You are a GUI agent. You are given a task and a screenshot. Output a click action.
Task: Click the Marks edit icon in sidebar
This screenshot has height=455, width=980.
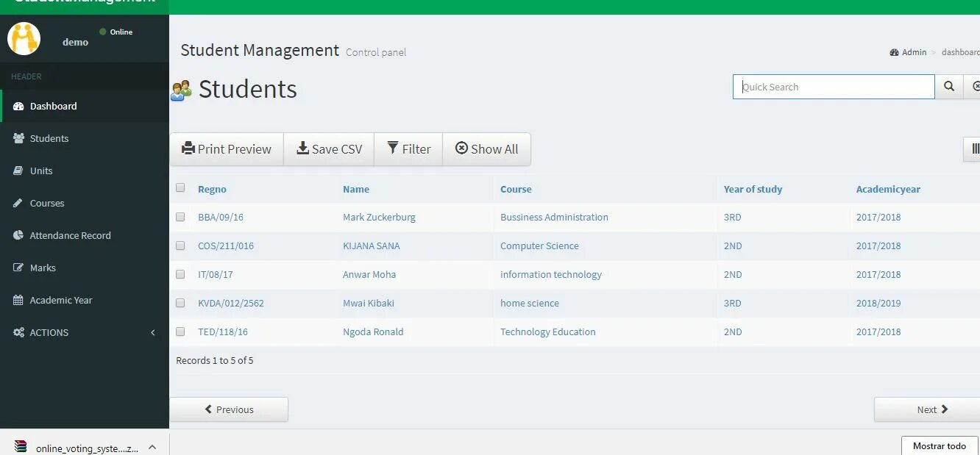18,268
